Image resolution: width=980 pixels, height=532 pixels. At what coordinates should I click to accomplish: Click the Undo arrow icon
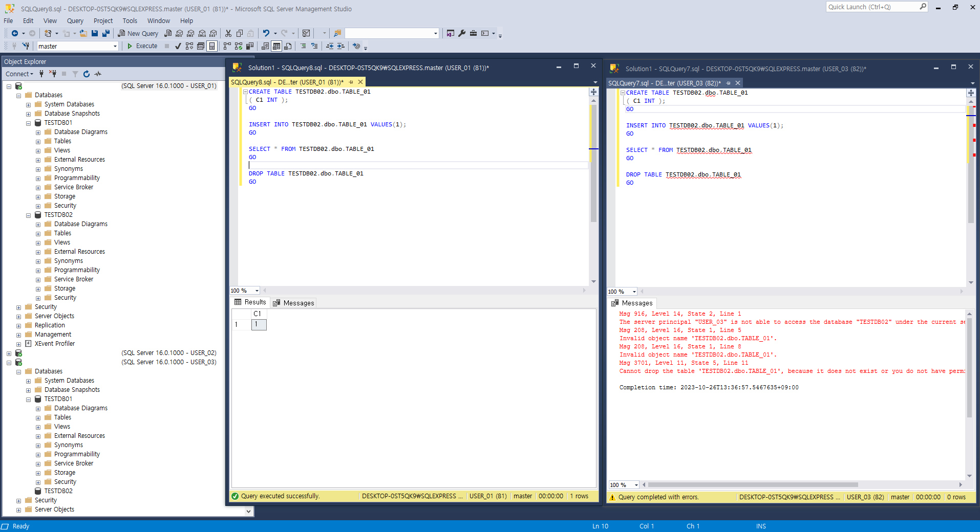(266, 33)
